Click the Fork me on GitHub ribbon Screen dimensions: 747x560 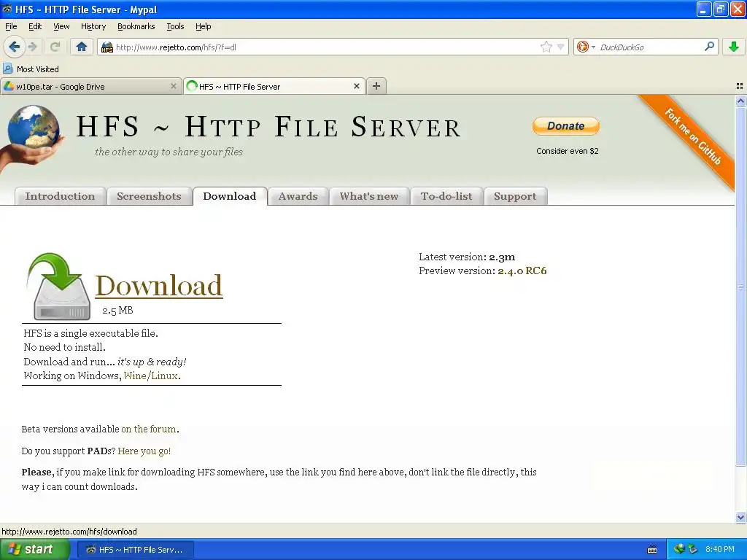[x=693, y=136]
